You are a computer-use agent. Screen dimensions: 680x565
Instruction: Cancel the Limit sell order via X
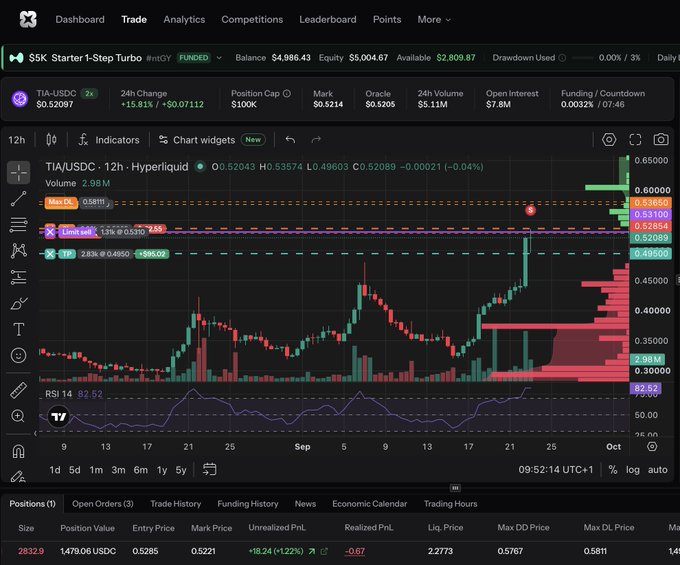tap(50, 232)
